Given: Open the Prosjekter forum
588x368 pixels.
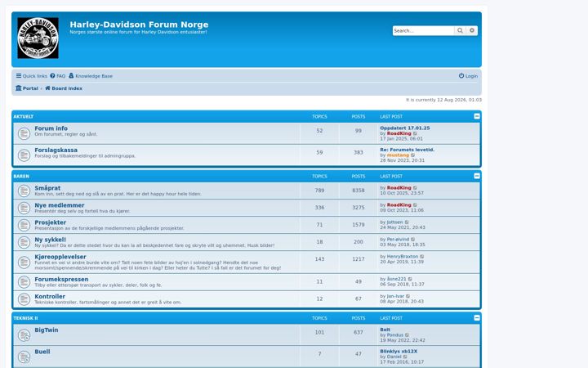Looking at the screenshot, I should (x=51, y=222).
